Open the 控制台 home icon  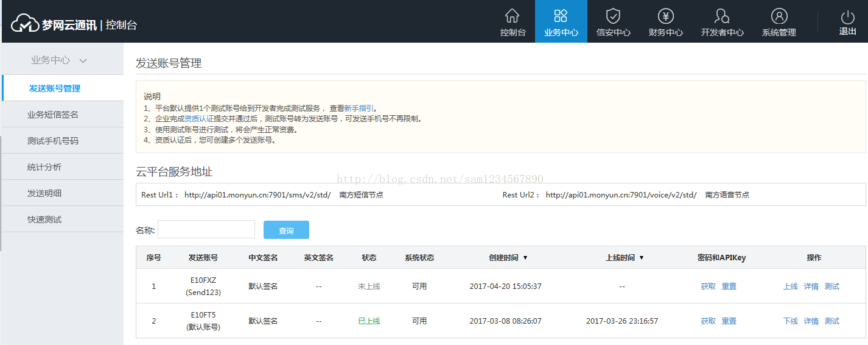point(513,16)
